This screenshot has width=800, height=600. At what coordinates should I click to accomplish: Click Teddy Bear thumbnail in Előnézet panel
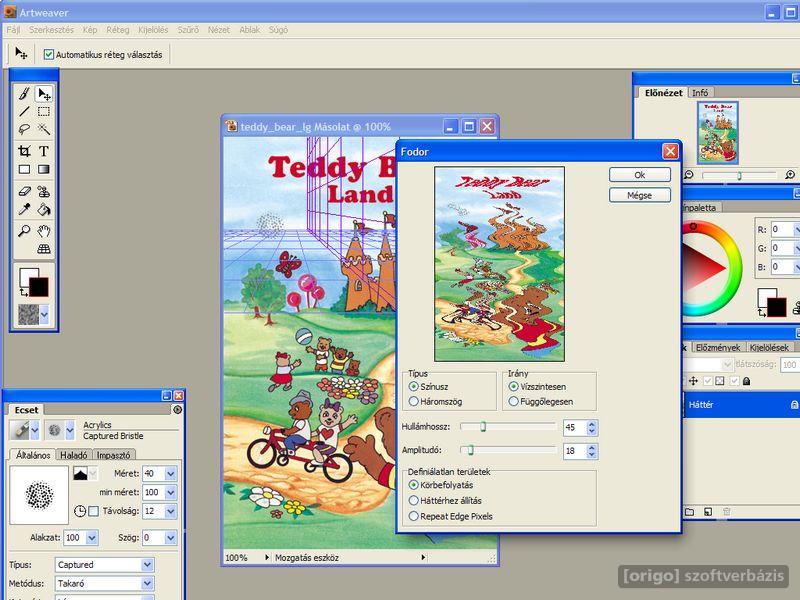point(718,133)
